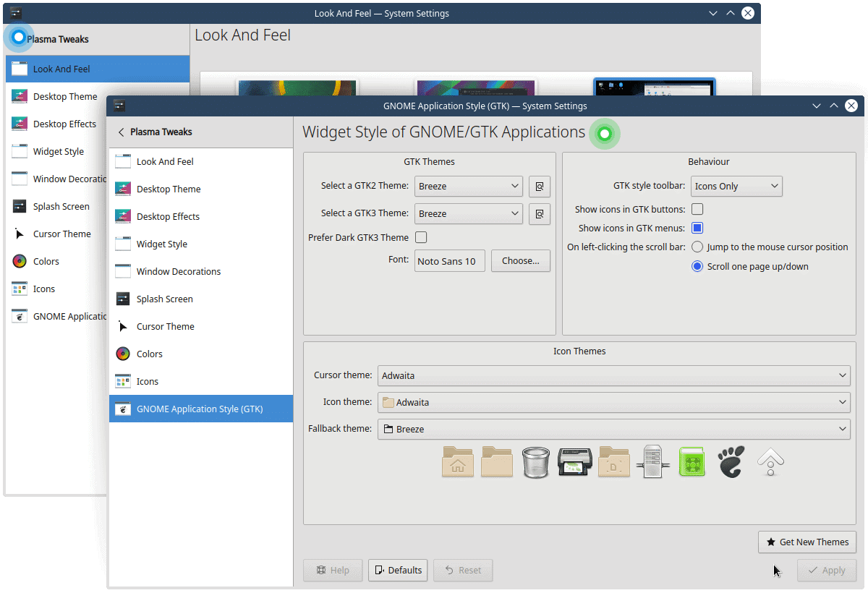Restore settings with the Defaults button

click(x=398, y=570)
